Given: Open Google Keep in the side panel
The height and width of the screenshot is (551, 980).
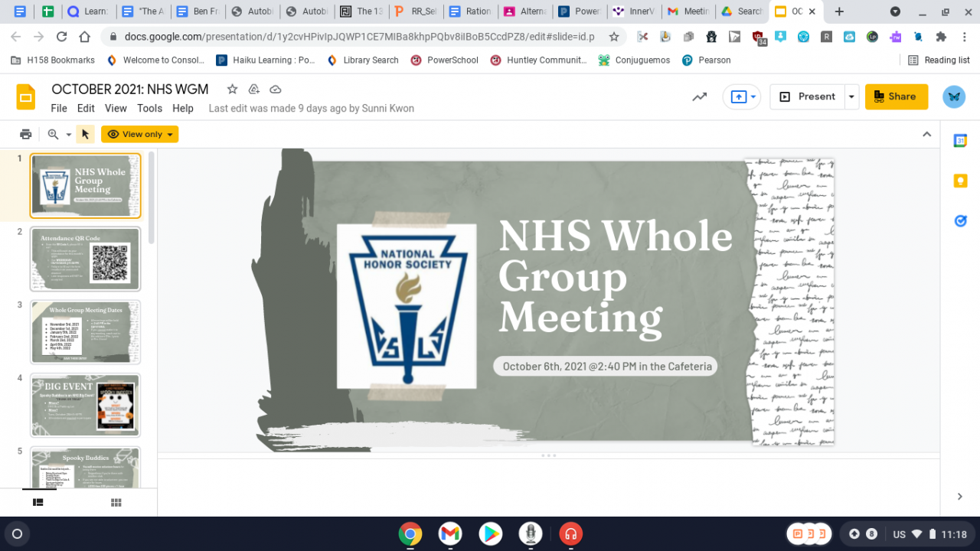Looking at the screenshot, I should [x=960, y=181].
